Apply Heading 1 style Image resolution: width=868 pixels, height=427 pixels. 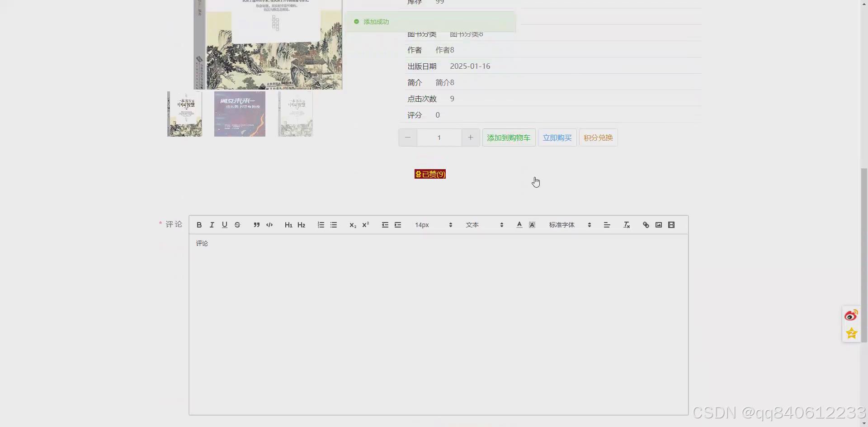pos(288,225)
